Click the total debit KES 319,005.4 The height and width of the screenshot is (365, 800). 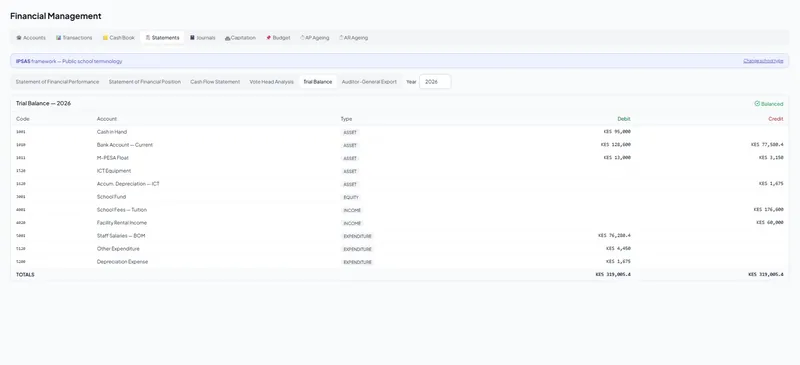pyautogui.click(x=613, y=275)
